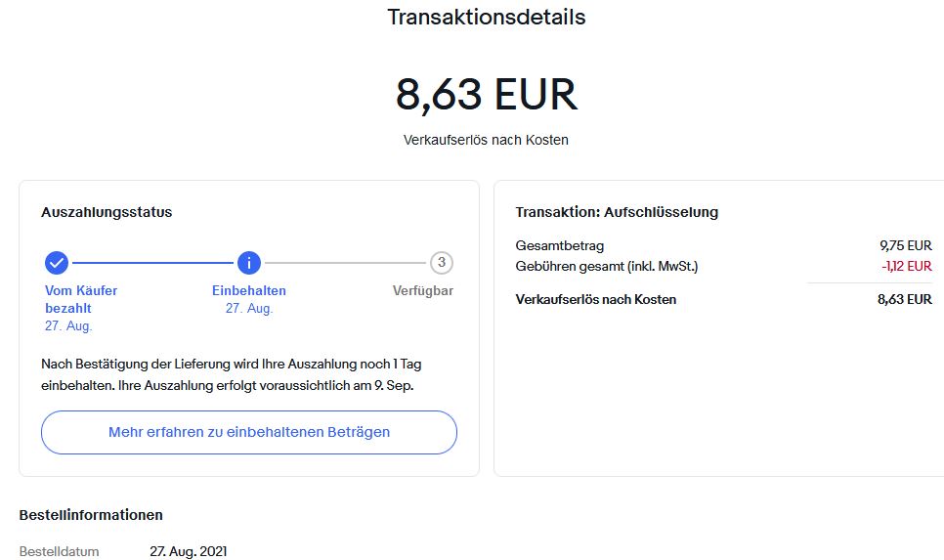Click the Transaktionsdetails page title

486,18
